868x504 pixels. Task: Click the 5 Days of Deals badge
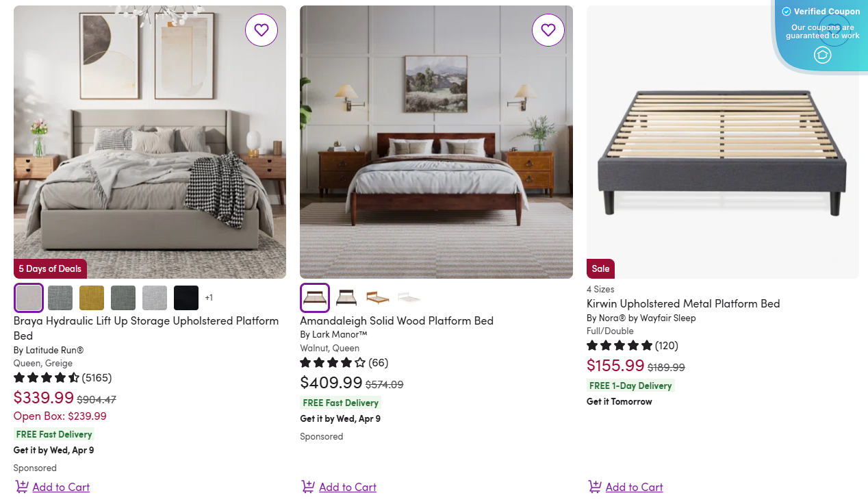pos(49,268)
